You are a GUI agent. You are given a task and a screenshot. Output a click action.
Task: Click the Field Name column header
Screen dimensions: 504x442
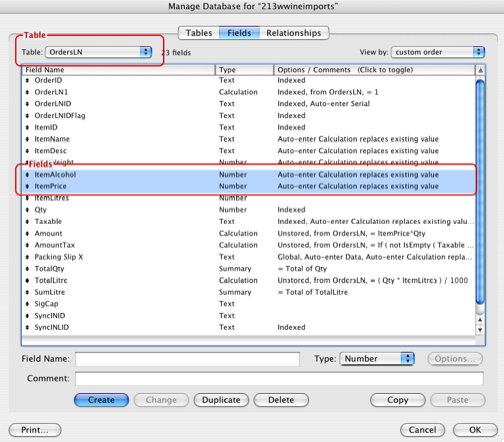pyautogui.click(x=119, y=70)
